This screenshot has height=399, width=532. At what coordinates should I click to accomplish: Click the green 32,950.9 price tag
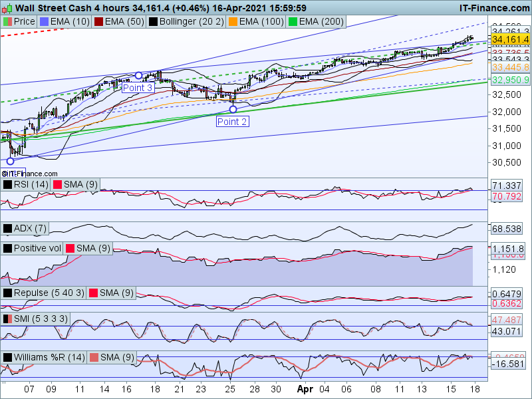tap(510, 80)
